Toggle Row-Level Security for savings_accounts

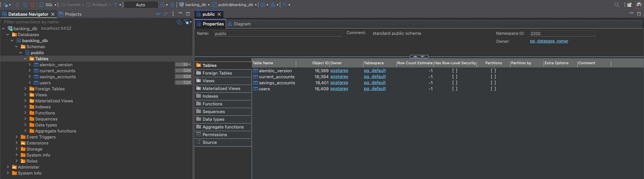click(455, 83)
